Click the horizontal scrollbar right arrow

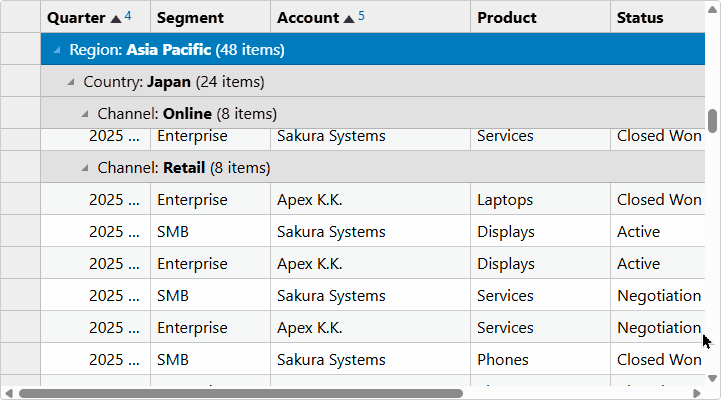tap(697, 394)
